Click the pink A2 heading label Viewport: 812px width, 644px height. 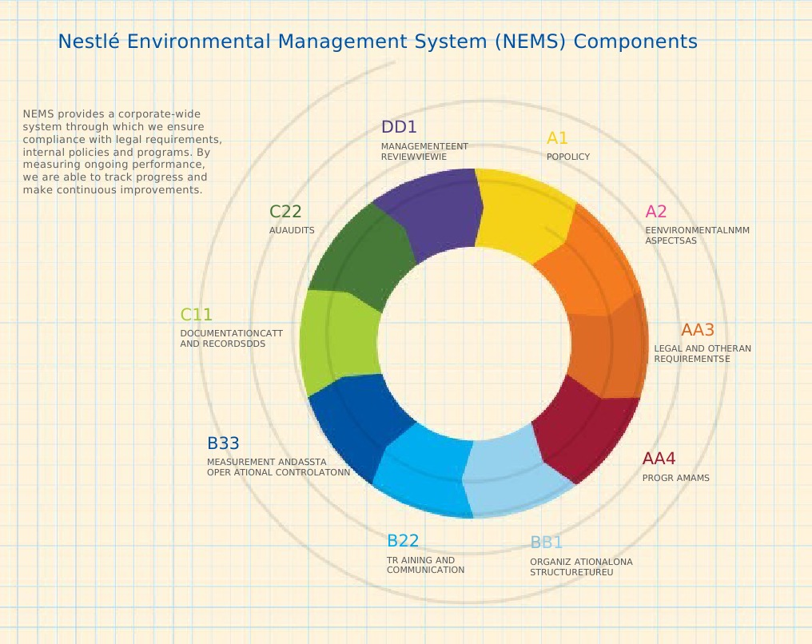(655, 212)
